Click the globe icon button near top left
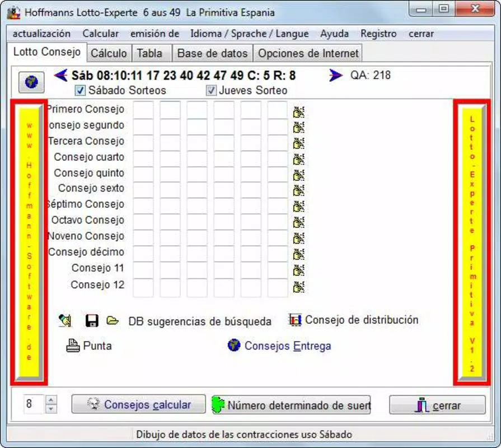Screen dimensions: 501x448 tap(31, 82)
